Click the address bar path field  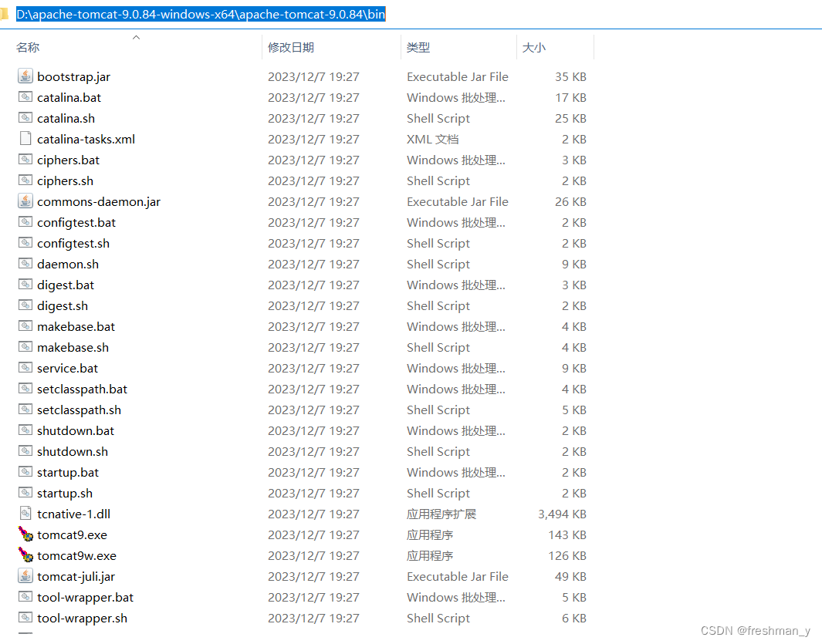click(x=201, y=14)
